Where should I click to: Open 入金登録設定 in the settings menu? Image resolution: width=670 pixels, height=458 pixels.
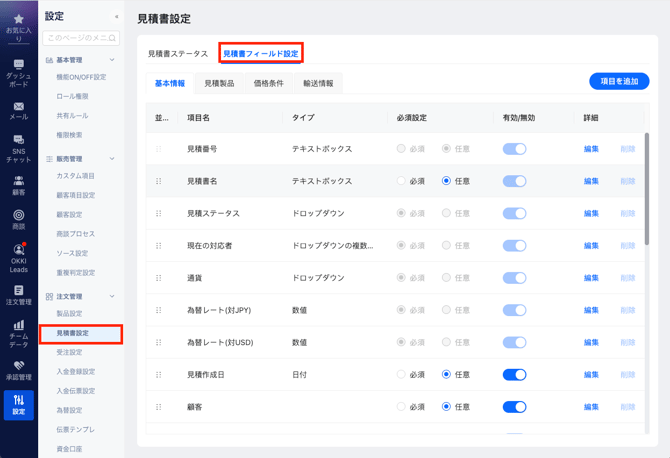(76, 372)
